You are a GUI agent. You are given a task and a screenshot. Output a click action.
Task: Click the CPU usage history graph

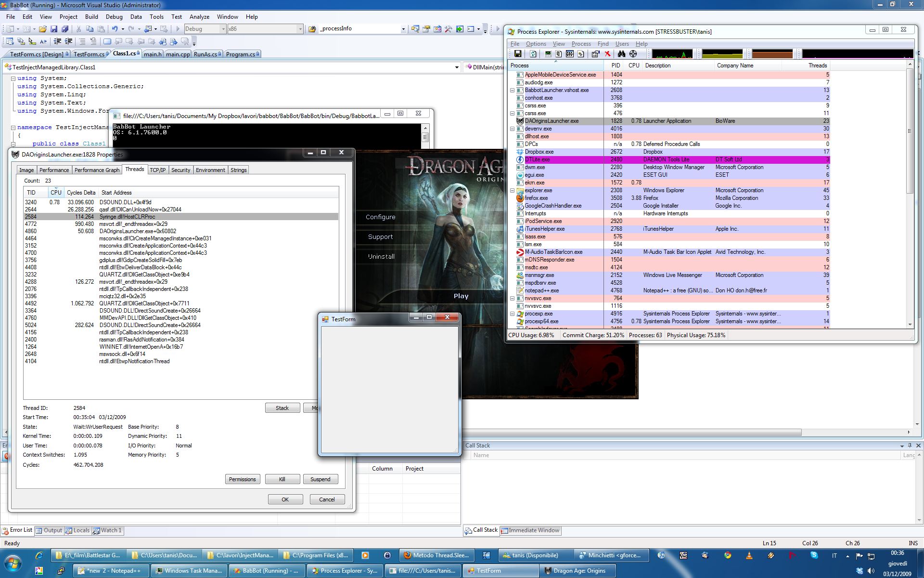(672, 54)
